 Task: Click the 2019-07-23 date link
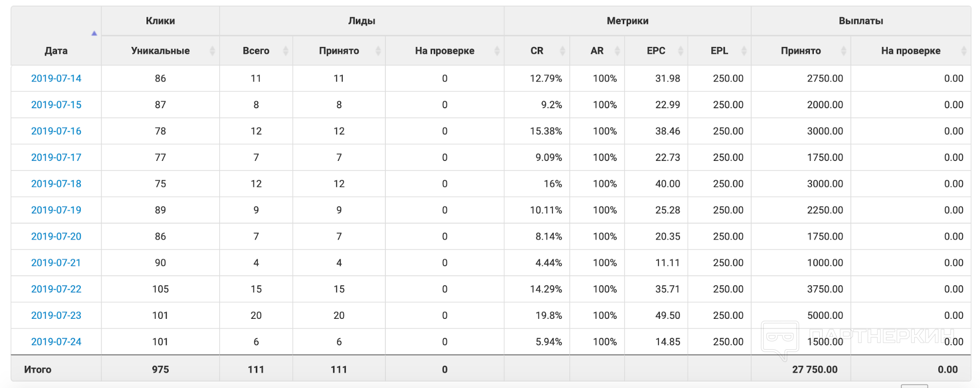[56, 315]
